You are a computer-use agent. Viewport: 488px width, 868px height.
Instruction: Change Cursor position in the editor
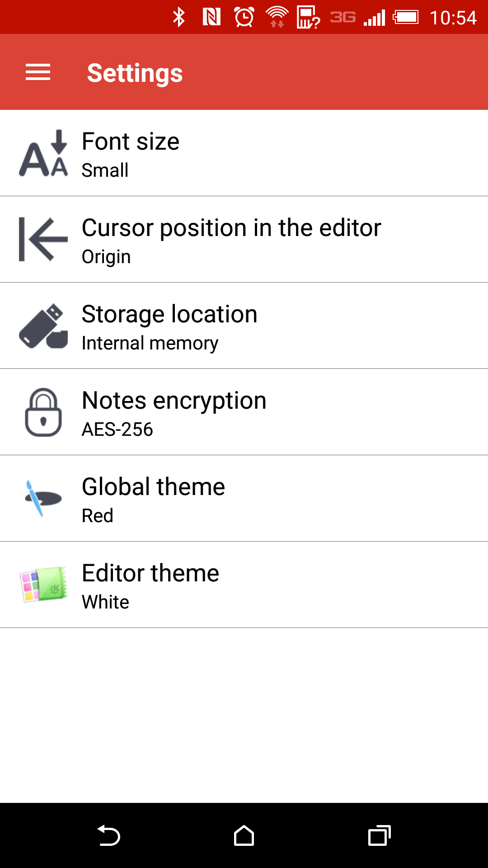pyautogui.click(x=244, y=239)
